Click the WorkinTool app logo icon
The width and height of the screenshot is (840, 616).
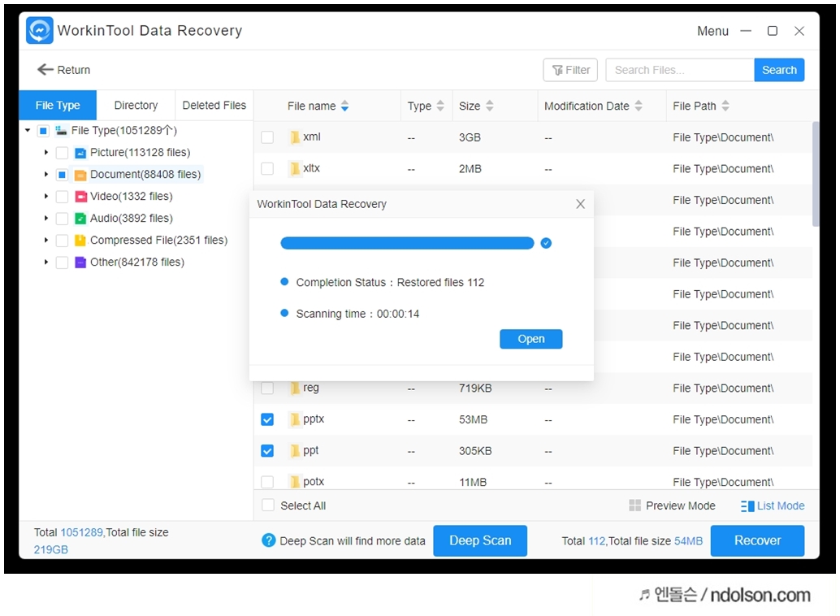click(x=40, y=30)
